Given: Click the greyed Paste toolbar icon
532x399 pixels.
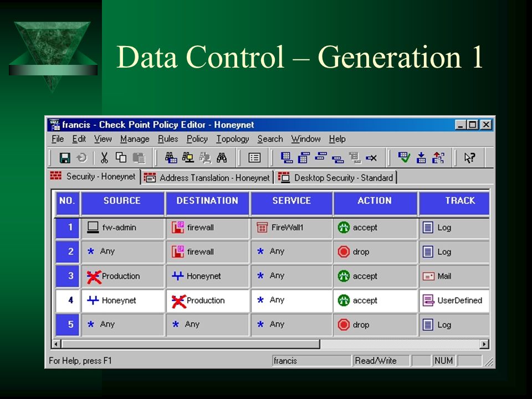Looking at the screenshot, I should [x=139, y=158].
